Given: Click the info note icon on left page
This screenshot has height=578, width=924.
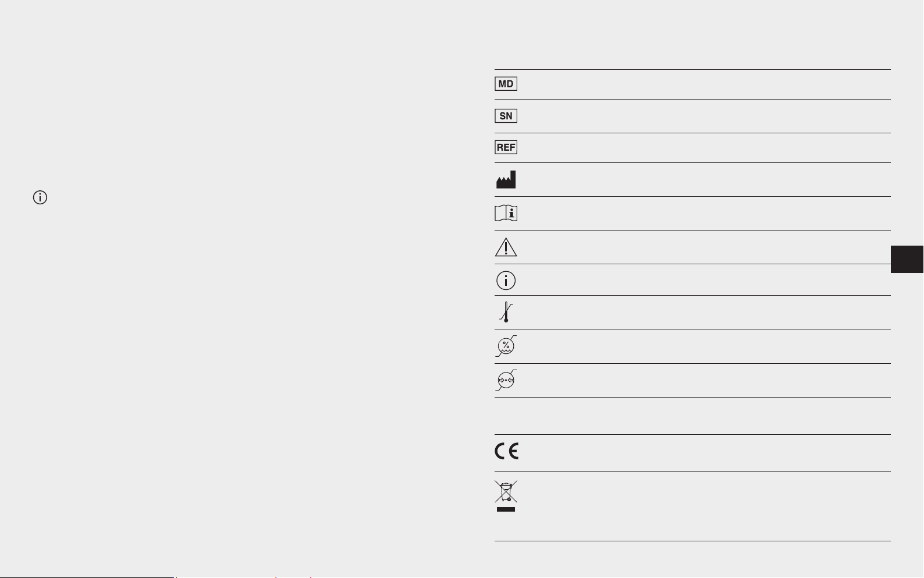Looking at the screenshot, I should (x=40, y=197).
